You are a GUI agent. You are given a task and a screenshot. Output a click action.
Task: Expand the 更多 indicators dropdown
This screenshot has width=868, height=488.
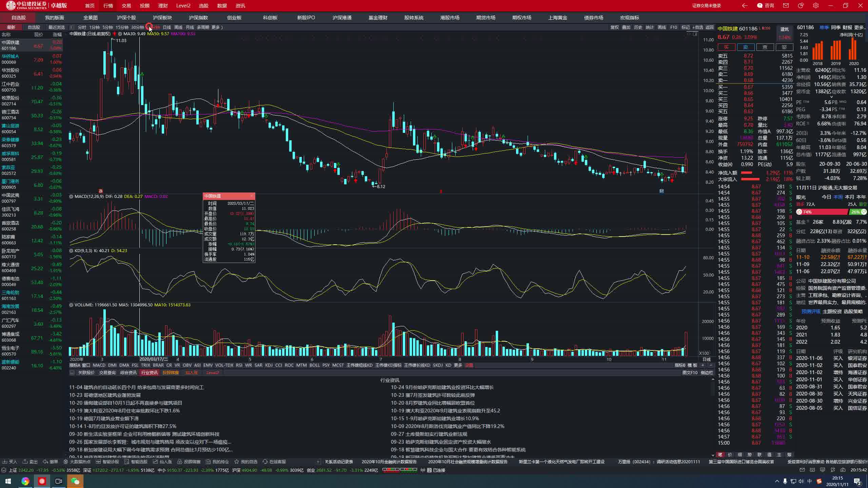(457, 365)
